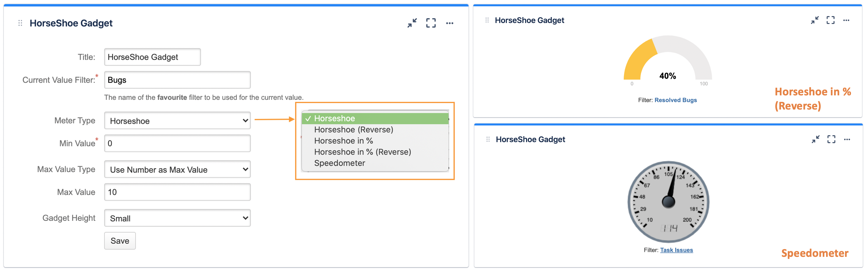Select the Horseshoe (Reverse) meter option

[x=353, y=129]
